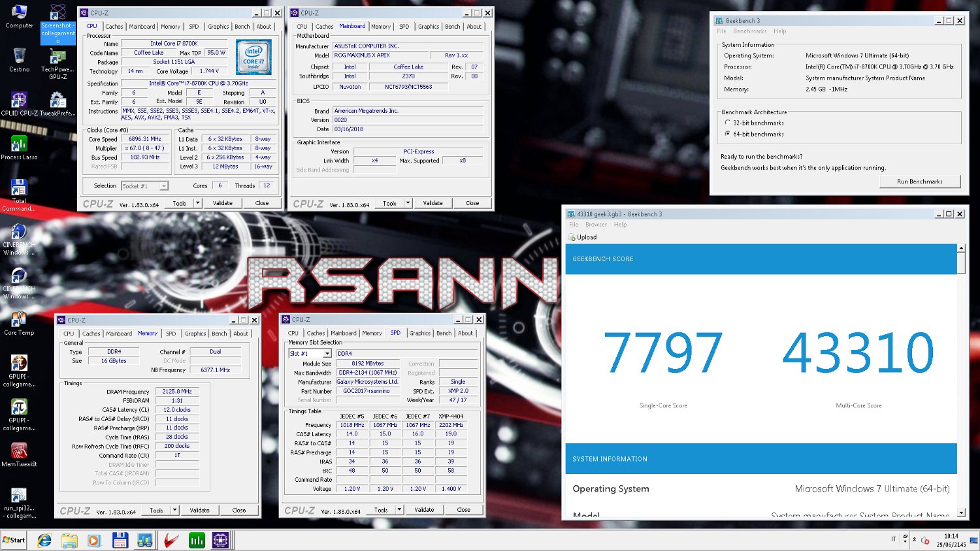Expand Tools dropdown arrow in Memory window

click(x=174, y=510)
